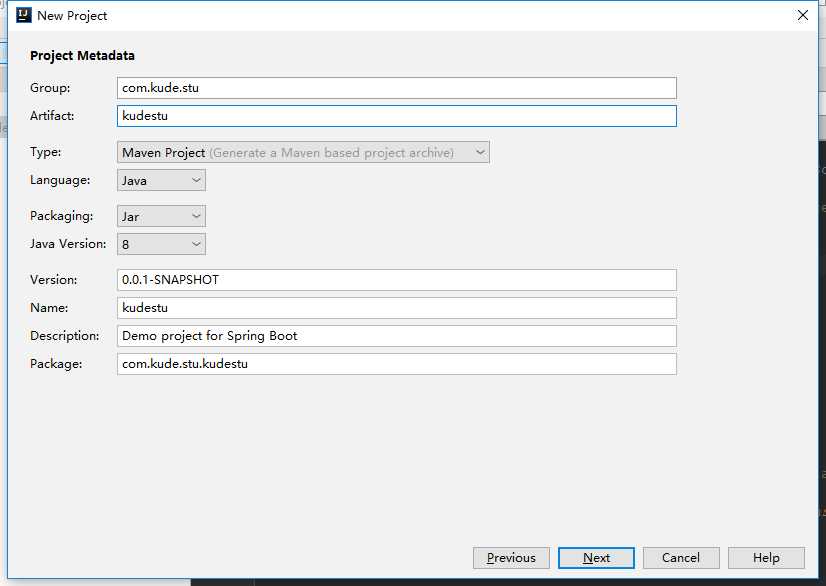Screen dimensions: 826x586
Task: Click the "Project Metadata" heading
Action: tap(82, 56)
